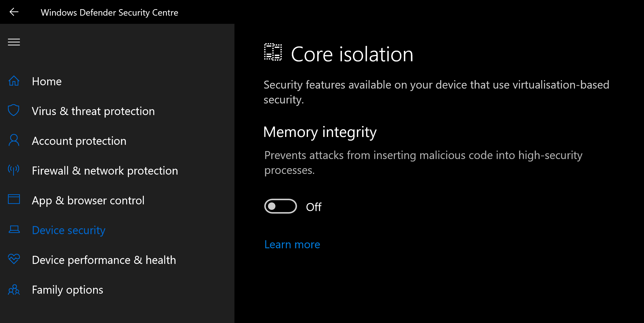Click the antenna icon for Firewall protection
The image size is (644, 323).
[14, 170]
